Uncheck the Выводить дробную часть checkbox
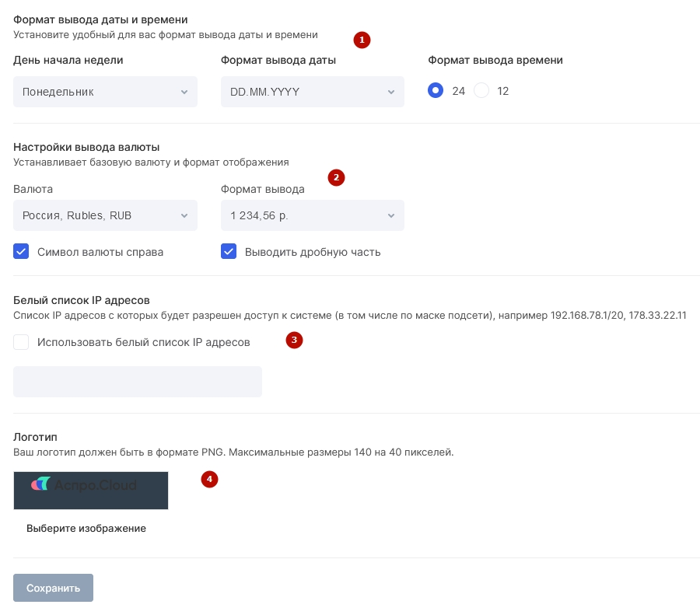This screenshot has width=700, height=608. tap(229, 251)
